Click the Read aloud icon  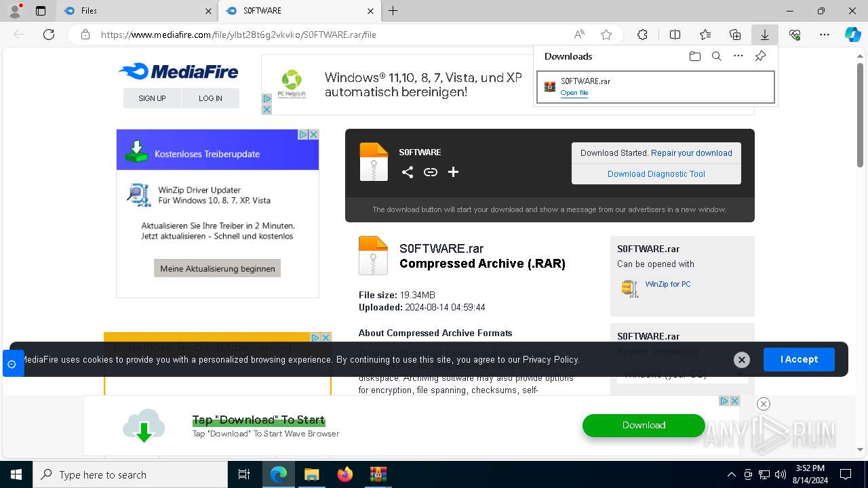(x=579, y=35)
